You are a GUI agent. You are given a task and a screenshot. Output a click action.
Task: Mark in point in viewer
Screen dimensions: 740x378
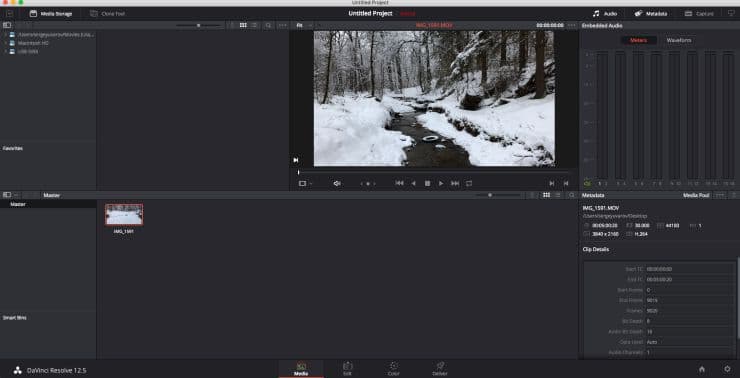pos(552,183)
